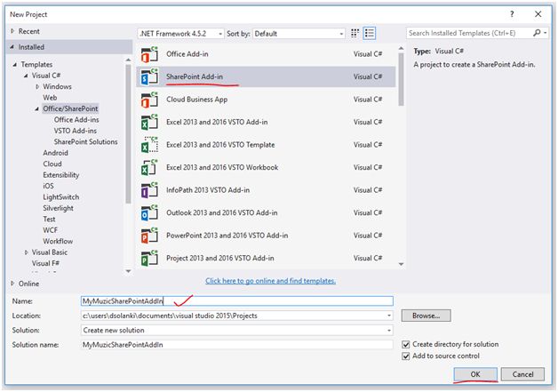
Task: Select Web in the templates tree
Action: point(50,98)
